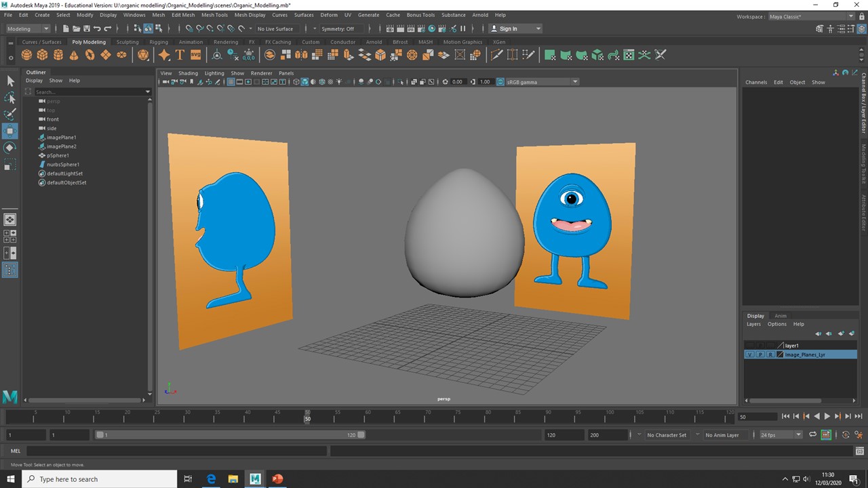This screenshot has height=488, width=868.
Task: Switch to the Sculpting shelf tab
Action: point(127,41)
